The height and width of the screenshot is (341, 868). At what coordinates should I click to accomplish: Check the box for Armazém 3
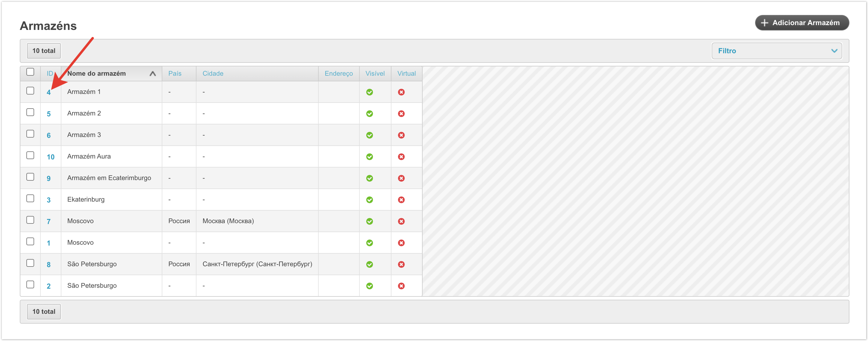click(30, 134)
